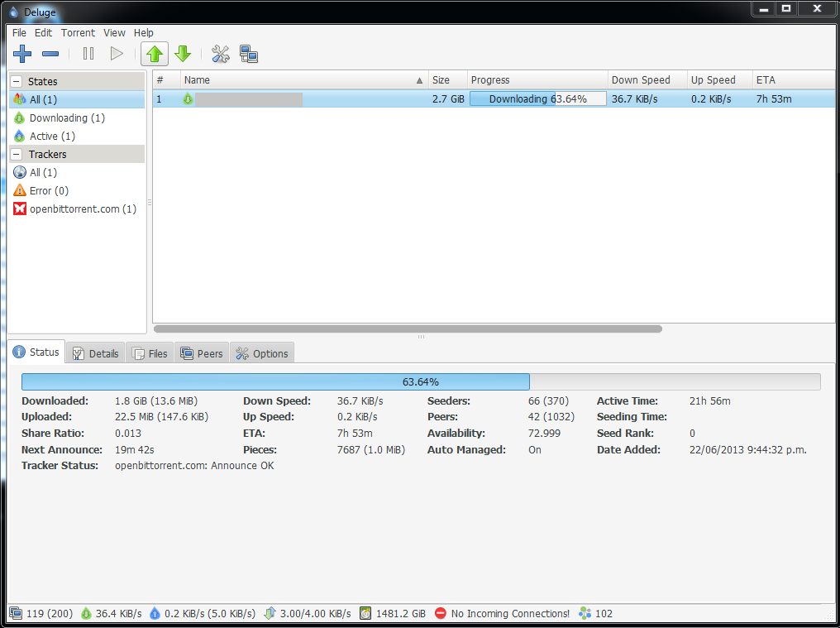Image resolution: width=840 pixels, height=628 pixels.
Task: Open Deluge Preferences via gear icon
Action: coord(220,53)
